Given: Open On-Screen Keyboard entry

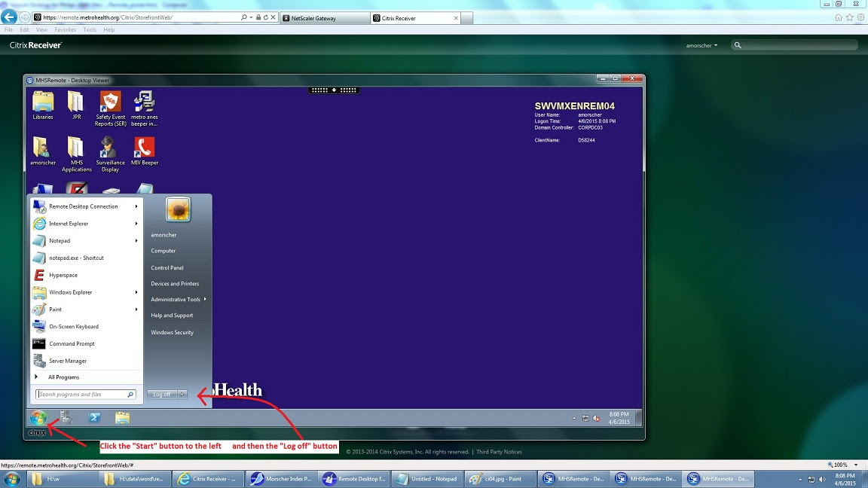Looking at the screenshot, I should (86, 326).
